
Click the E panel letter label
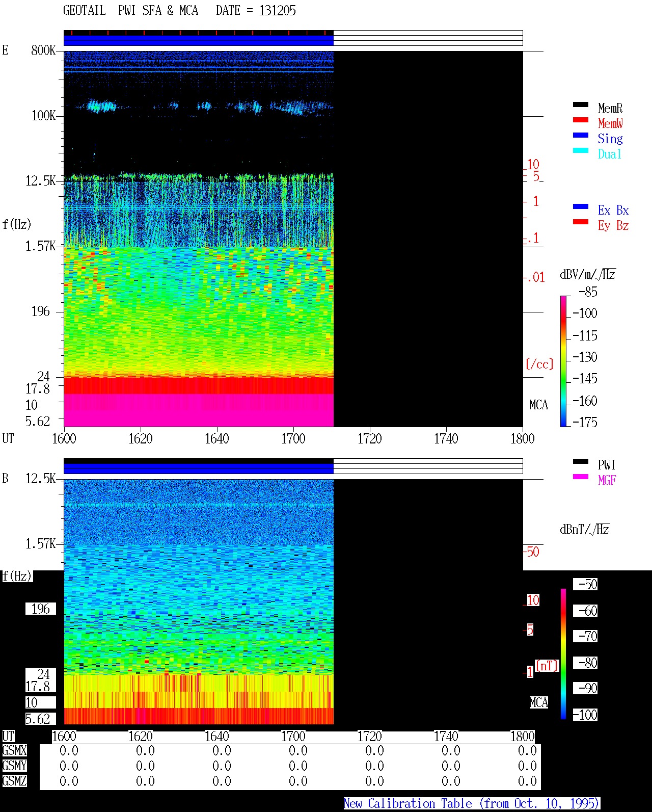click(x=5, y=50)
